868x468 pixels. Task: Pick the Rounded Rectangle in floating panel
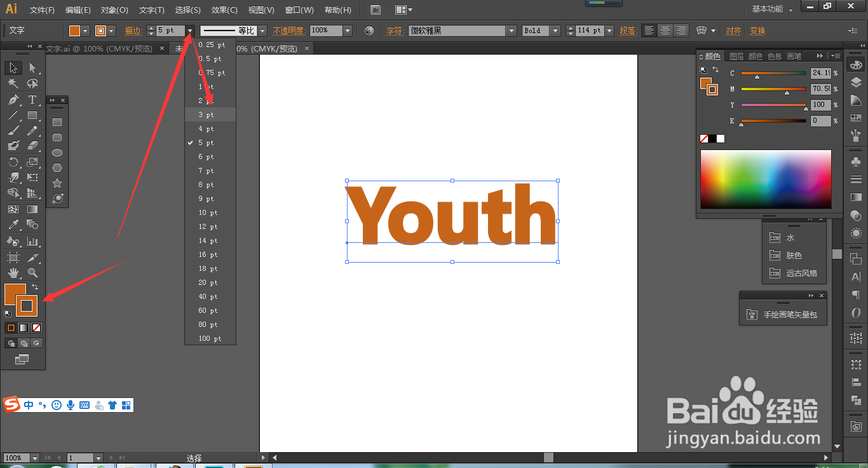point(57,137)
